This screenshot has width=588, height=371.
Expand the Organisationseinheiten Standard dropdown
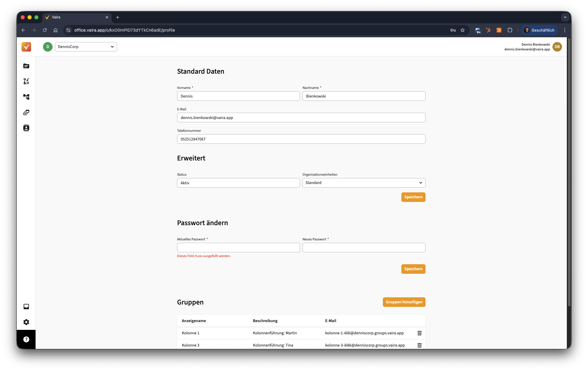pyautogui.click(x=364, y=183)
